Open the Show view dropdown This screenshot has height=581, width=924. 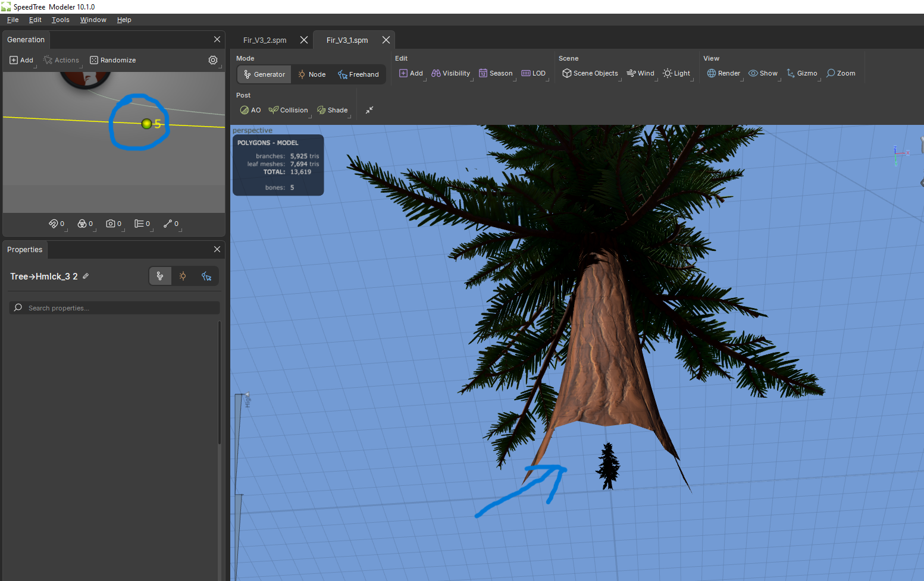[763, 73]
